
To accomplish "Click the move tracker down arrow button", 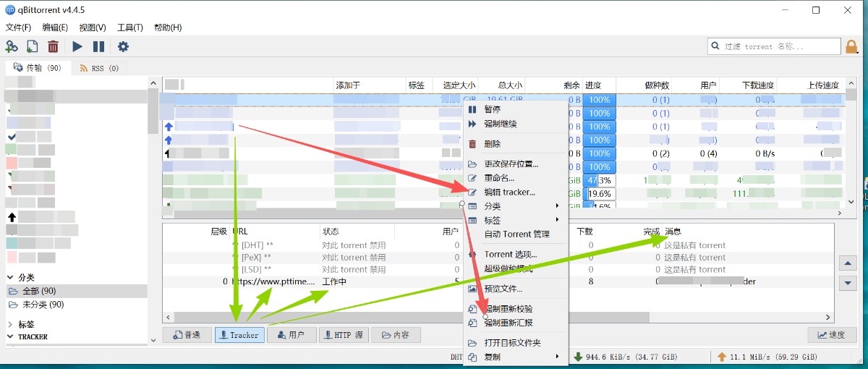I will [848, 283].
